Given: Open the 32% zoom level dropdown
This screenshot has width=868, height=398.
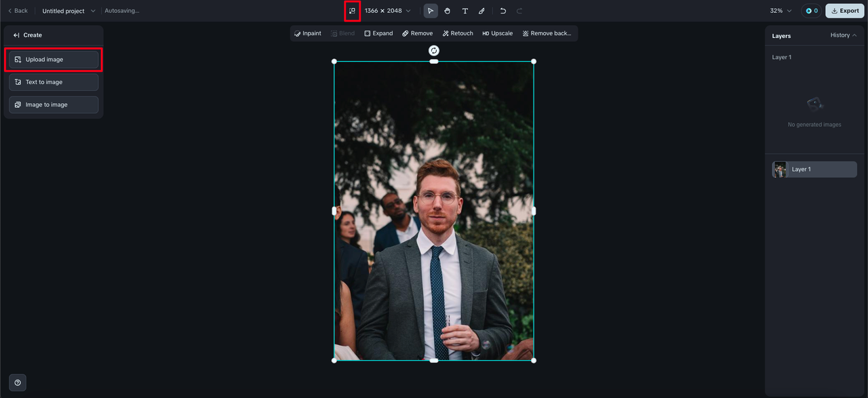Looking at the screenshot, I should (781, 11).
